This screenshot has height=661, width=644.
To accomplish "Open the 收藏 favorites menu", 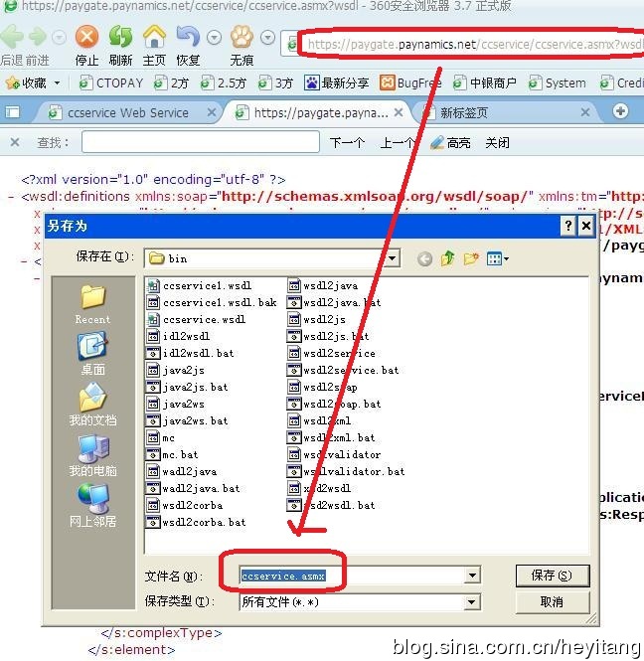I will tap(33, 83).
